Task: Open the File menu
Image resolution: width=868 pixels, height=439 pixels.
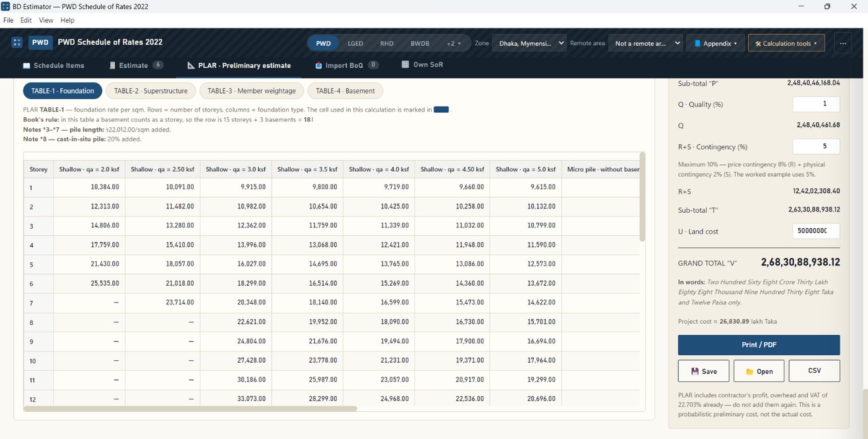Action: tap(9, 20)
